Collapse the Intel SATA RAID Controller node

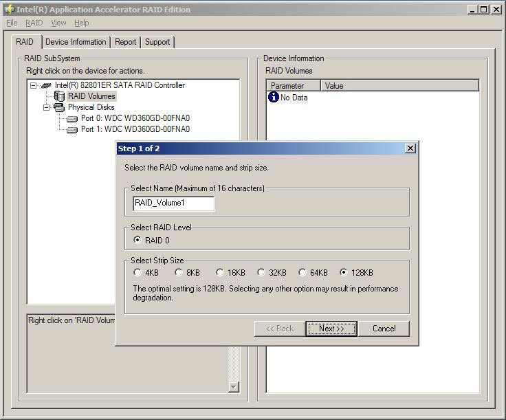coord(33,85)
